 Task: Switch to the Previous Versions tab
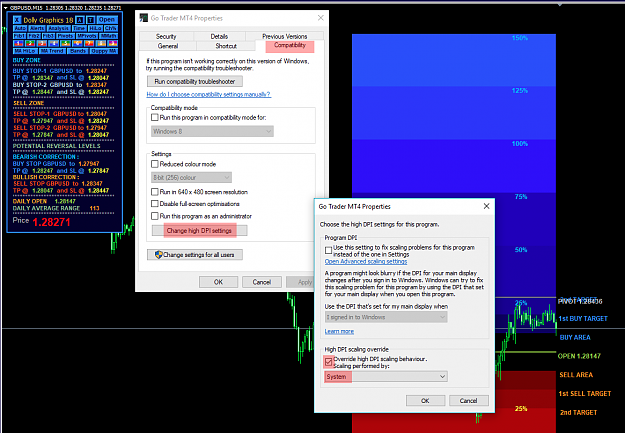(285, 36)
